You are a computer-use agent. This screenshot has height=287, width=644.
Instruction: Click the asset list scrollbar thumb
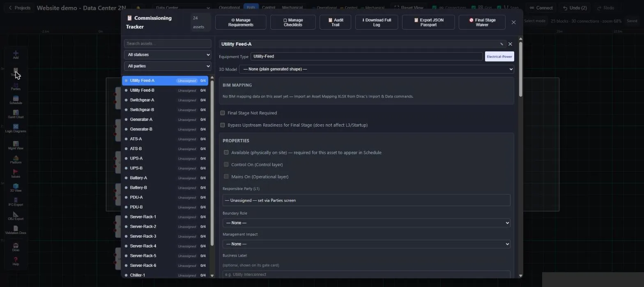pos(212,163)
